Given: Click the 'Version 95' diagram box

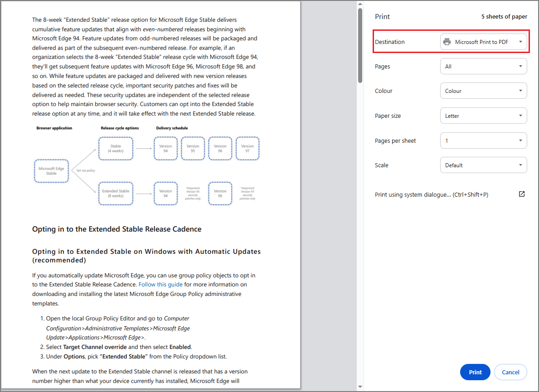Looking at the screenshot, I should [193, 149].
